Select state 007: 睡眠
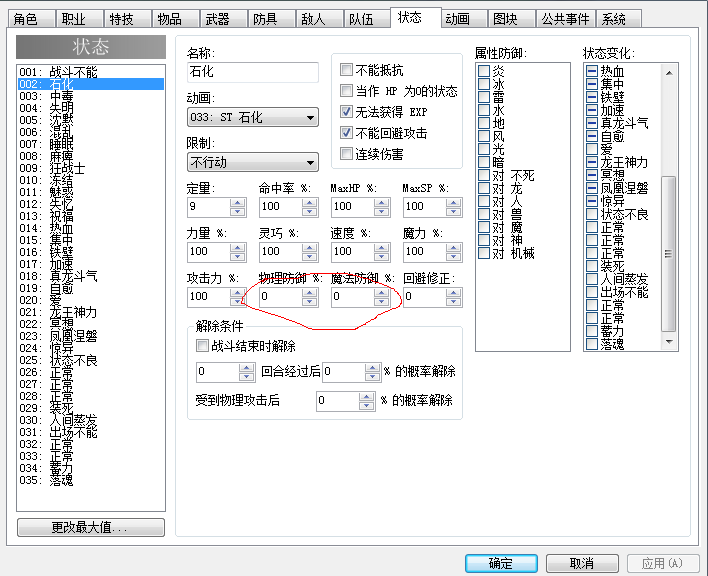This screenshot has height=576, width=708. (x=91, y=144)
